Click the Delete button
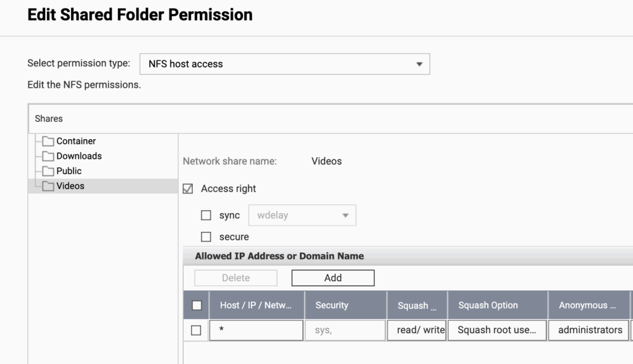Image resolution: width=633 pixels, height=364 pixels. pos(236,278)
